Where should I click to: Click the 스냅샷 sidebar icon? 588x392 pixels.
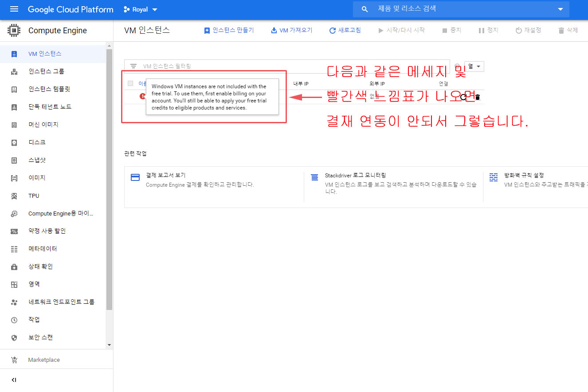[14, 160]
